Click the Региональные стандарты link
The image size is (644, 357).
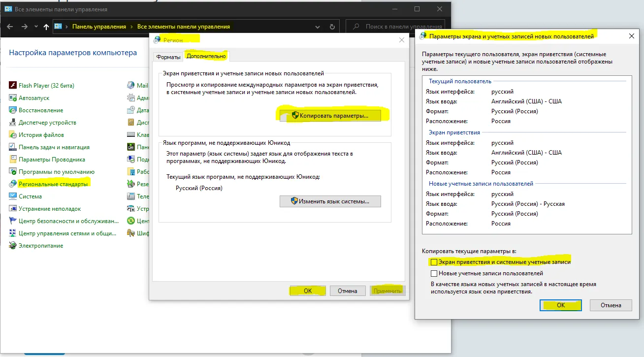point(53,184)
